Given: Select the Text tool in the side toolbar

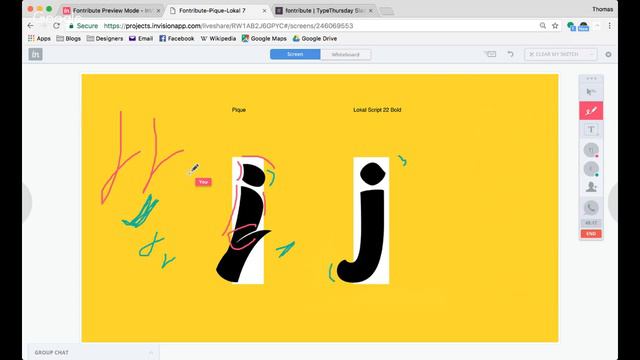Looking at the screenshot, I should pos(591,130).
